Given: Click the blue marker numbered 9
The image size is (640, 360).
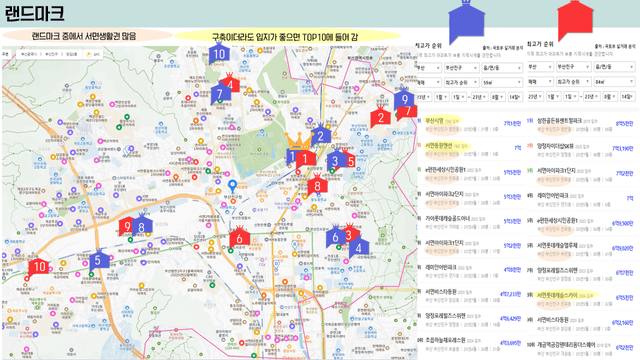Looking at the screenshot, I should (404, 99).
